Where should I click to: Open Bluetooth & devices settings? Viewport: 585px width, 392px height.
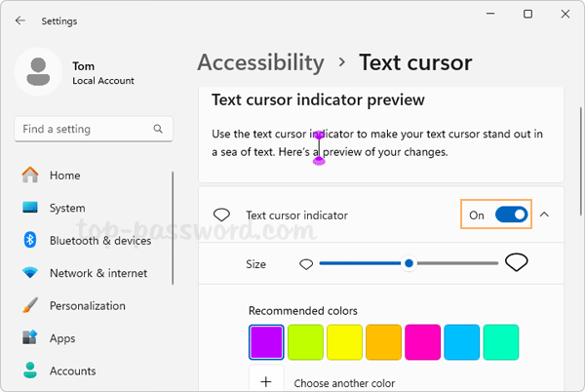pyautogui.click(x=99, y=241)
